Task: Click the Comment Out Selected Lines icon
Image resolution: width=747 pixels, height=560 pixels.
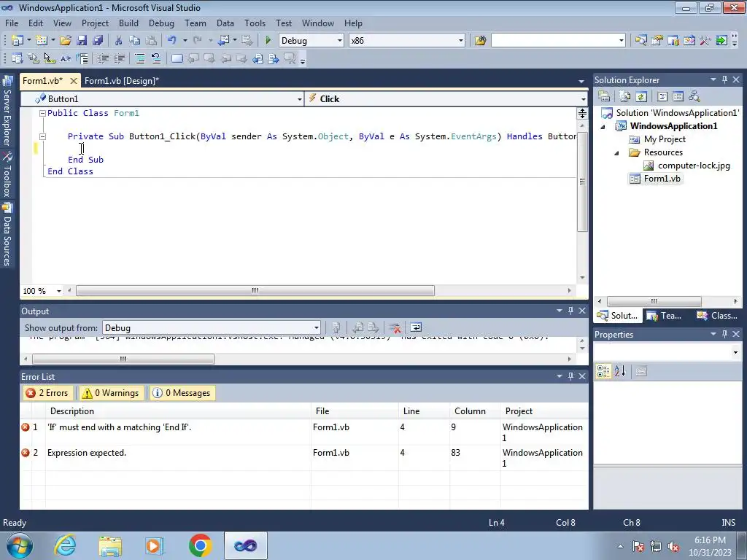Action: point(139,58)
